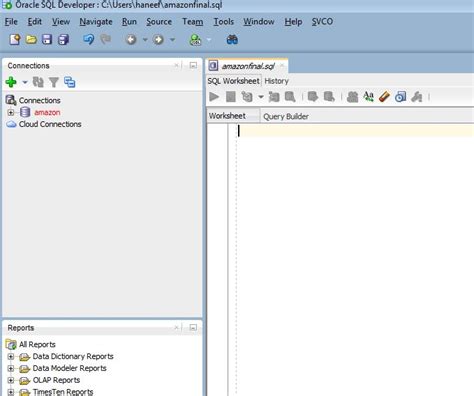Click the Autotrace icon
The width and height of the screenshot is (474, 396).
(274, 97)
